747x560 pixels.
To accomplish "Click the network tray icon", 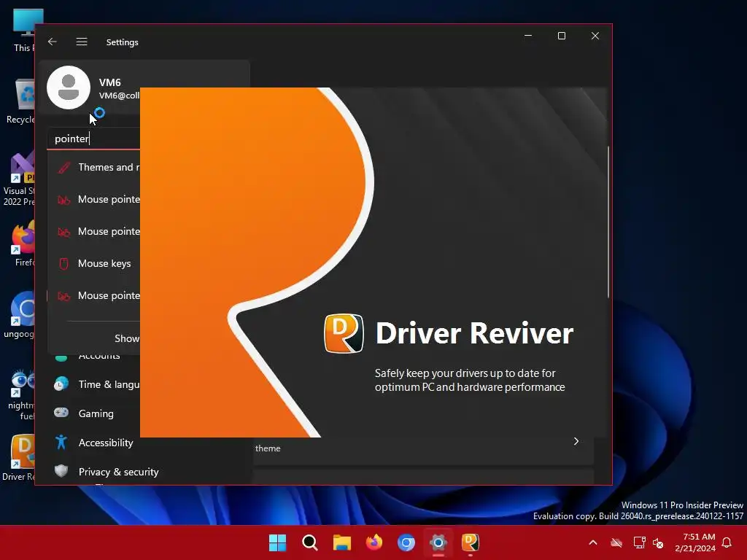I will click(x=639, y=542).
